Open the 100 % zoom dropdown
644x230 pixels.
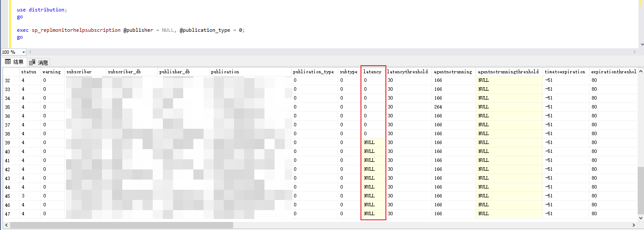coord(23,52)
